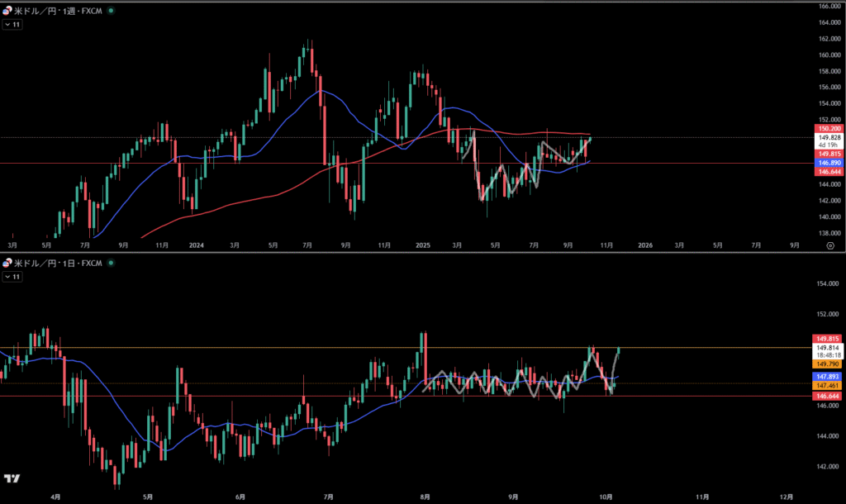Open the weekly 米ドル/円 symbol title
Image resolution: width=846 pixels, height=504 pixels.
[x=58, y=11]
